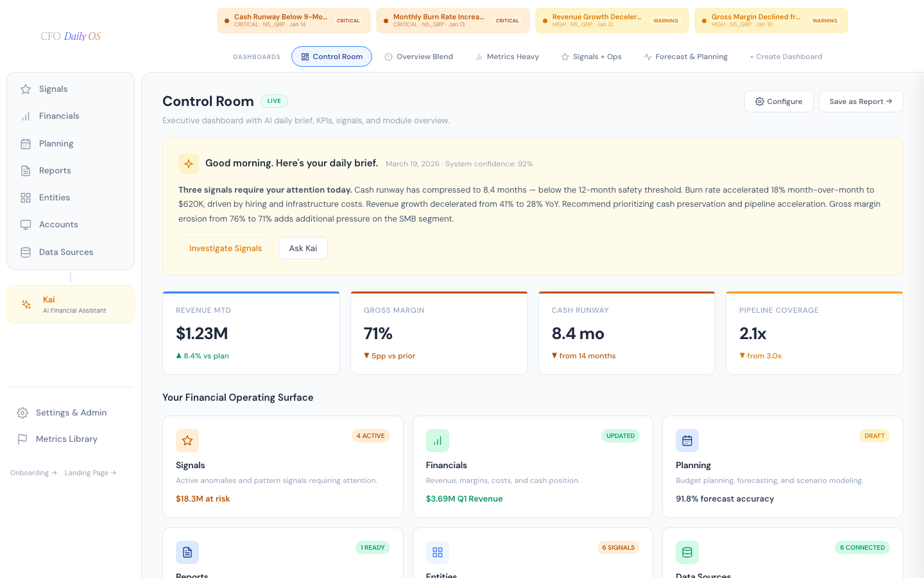This screenshot has width=924, height=578.
Task: Click Ask Kai in the brief panel
Action: [303, 248]
